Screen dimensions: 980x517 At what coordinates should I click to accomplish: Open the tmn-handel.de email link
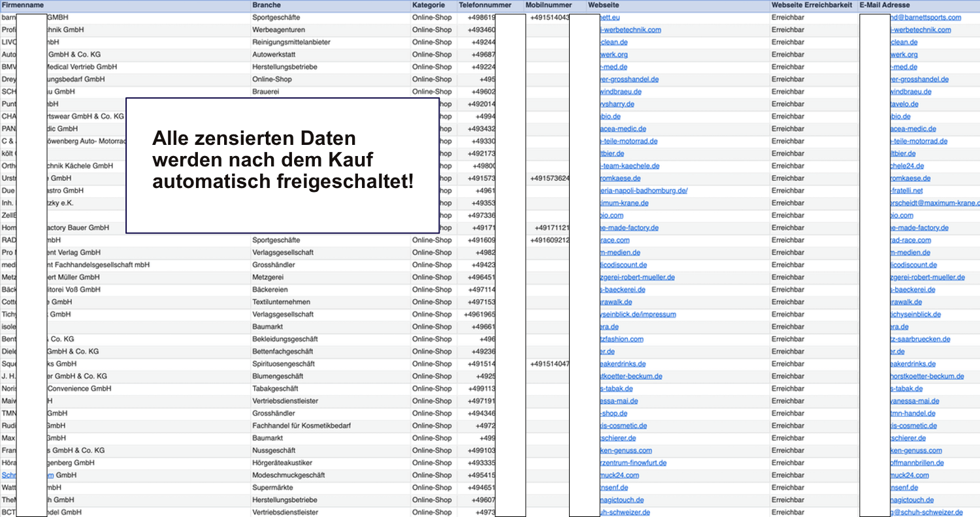[x=913, y=414]
